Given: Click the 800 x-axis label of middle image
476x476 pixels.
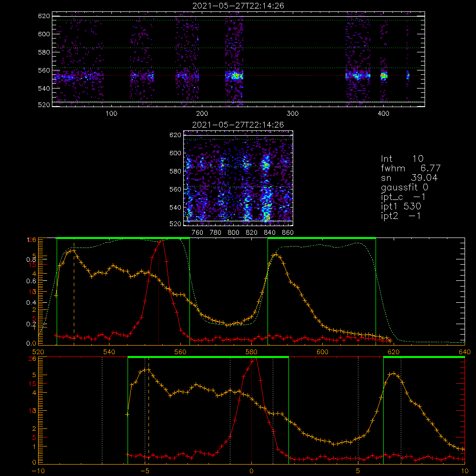Looking at the screenshot, I should (233, 233).
